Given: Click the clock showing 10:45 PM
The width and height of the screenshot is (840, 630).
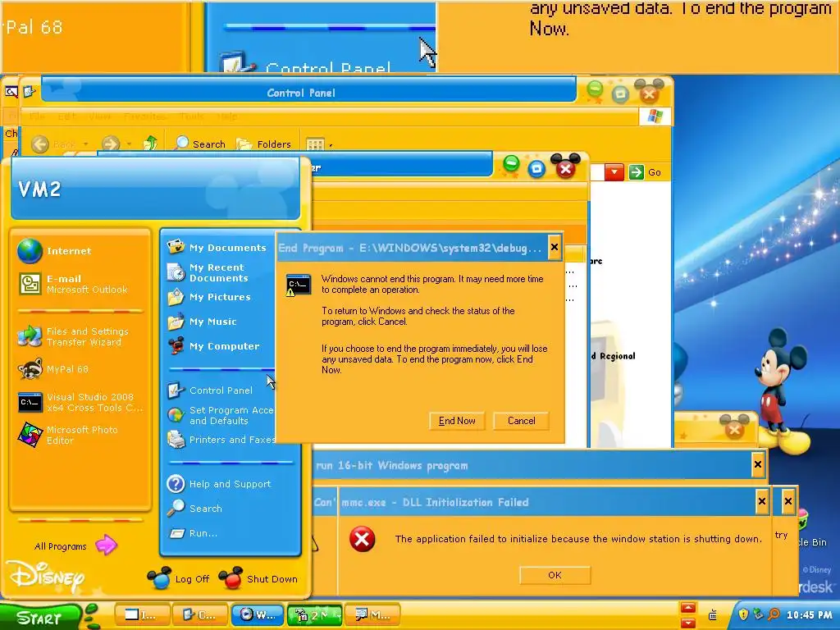Looking at the screenshot, I should [809, 615].
